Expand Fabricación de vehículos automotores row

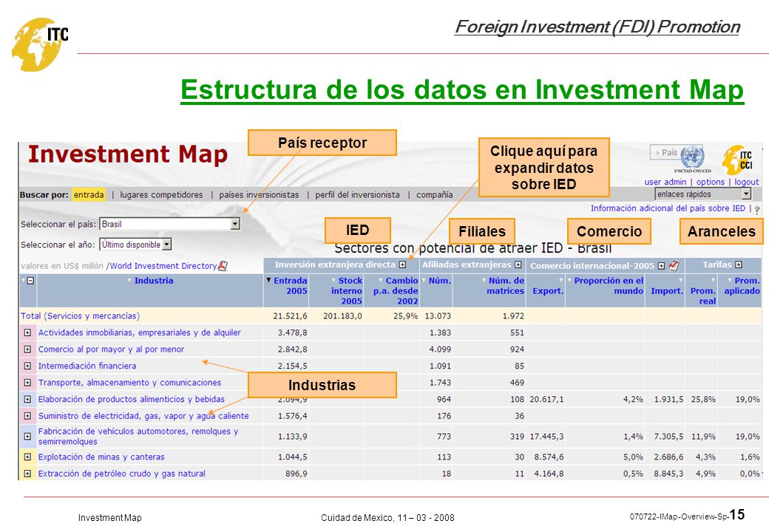click(x=27, y=437)
